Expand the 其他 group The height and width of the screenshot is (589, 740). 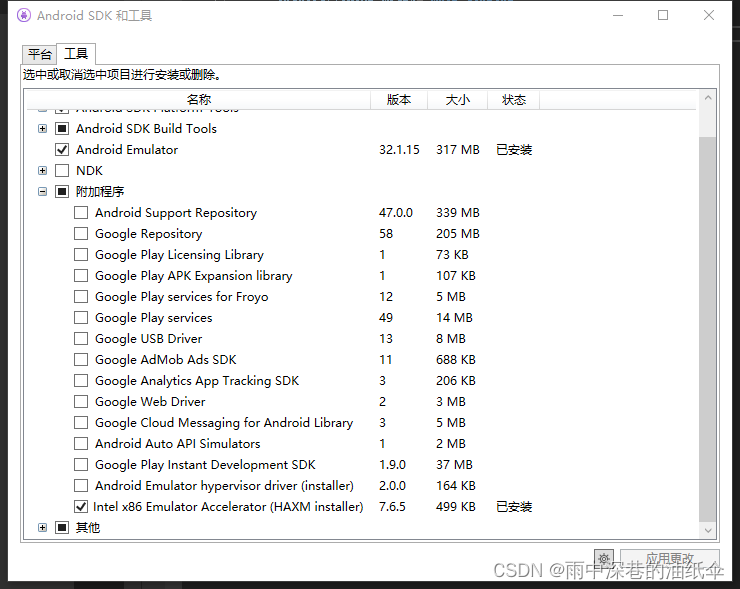42,528
